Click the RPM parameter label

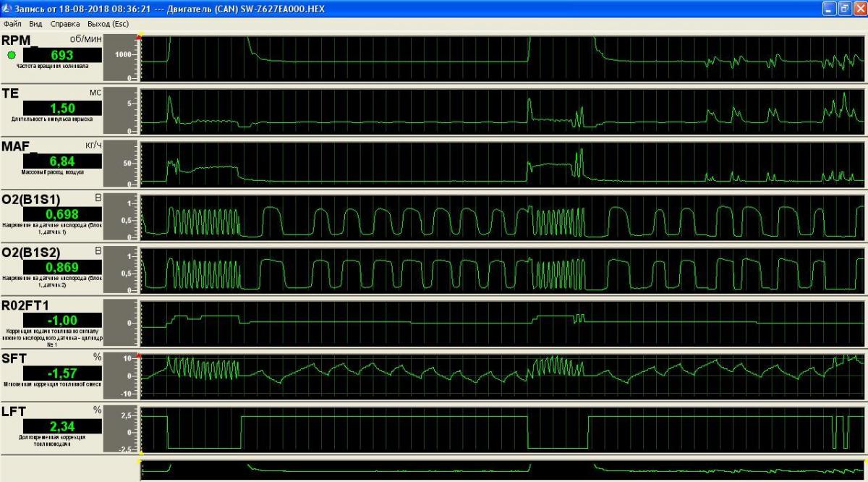pos(20,41)
